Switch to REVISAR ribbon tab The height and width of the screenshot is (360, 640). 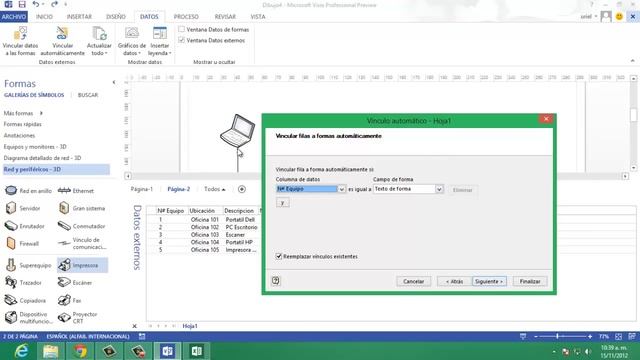(x=225, y=17)
